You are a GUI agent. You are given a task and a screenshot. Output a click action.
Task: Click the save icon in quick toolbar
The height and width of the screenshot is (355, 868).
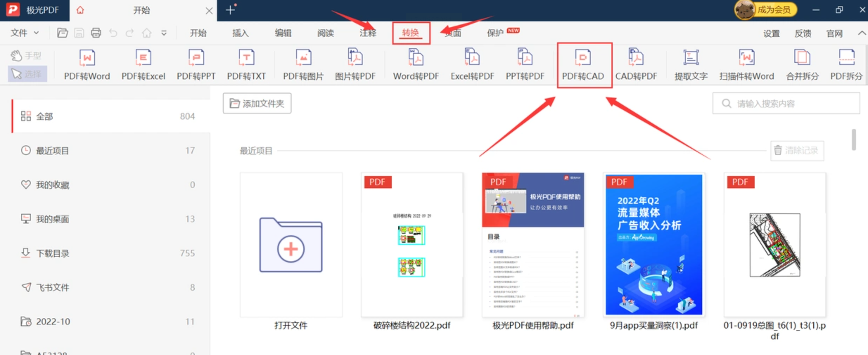click(79, 33)
